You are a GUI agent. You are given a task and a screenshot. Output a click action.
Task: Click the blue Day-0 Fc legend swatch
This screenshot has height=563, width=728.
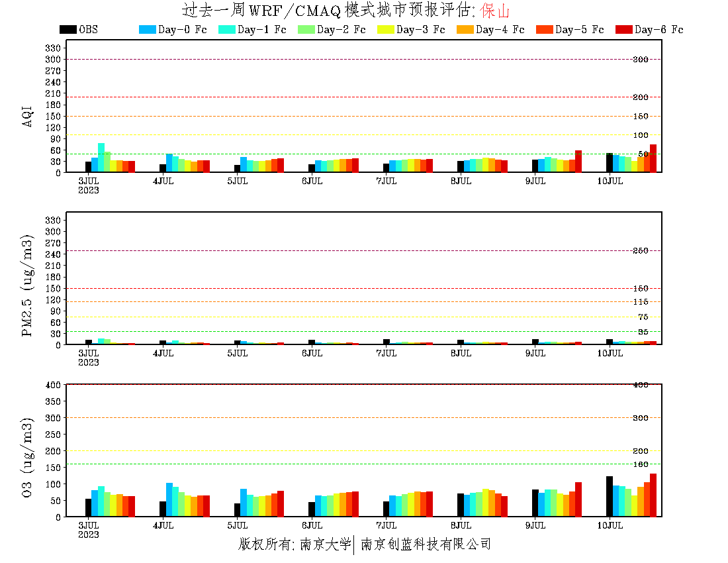pyautogui.click(x=147, y=29)
